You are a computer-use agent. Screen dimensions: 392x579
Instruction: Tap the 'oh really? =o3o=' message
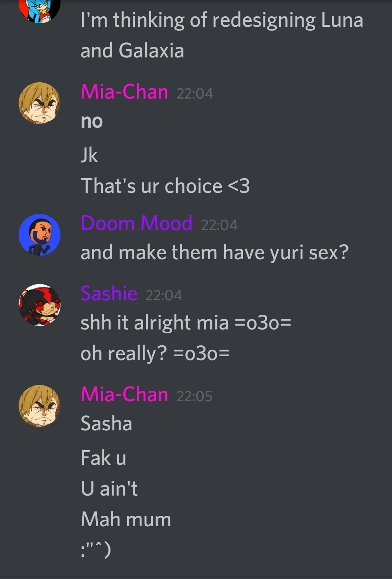(x=155, y=354)
